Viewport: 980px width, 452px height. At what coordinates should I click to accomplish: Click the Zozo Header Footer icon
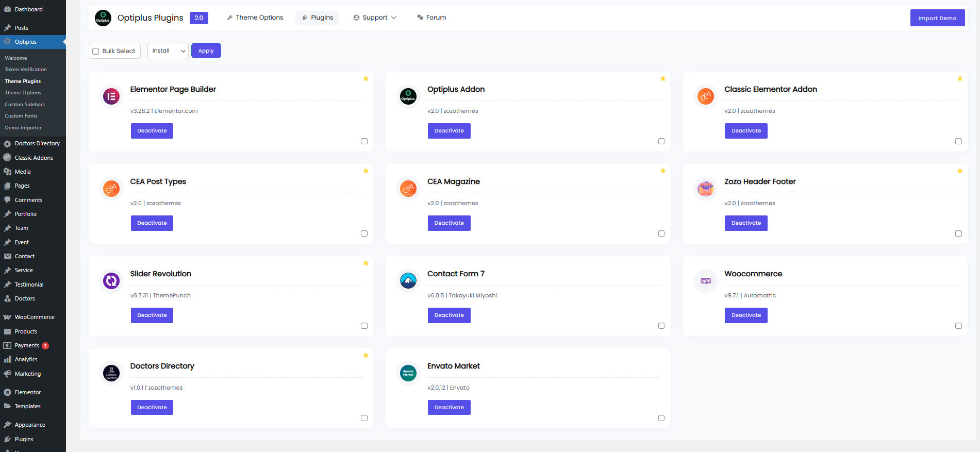[705, 189]
